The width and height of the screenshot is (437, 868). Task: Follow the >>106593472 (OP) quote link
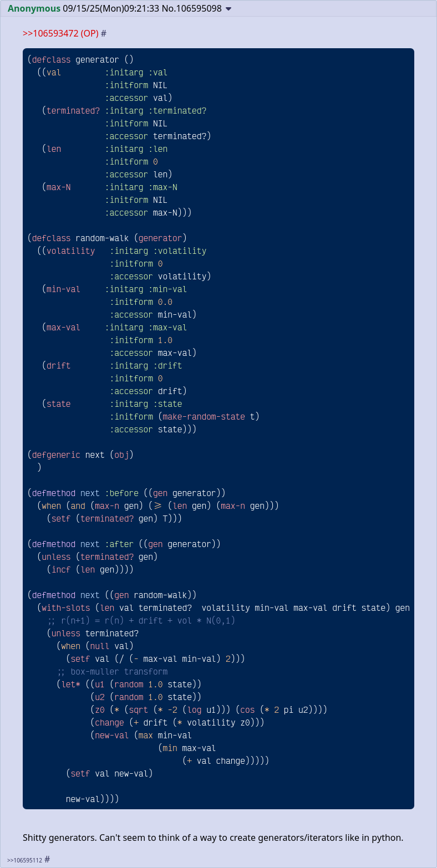[x=60, y=33]
